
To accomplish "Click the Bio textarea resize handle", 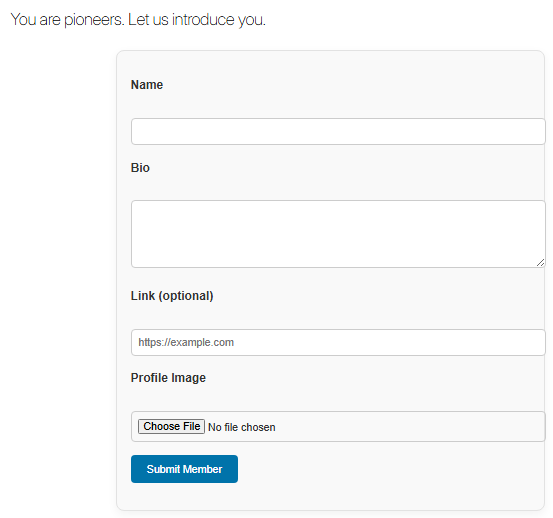I will (540, 263).
